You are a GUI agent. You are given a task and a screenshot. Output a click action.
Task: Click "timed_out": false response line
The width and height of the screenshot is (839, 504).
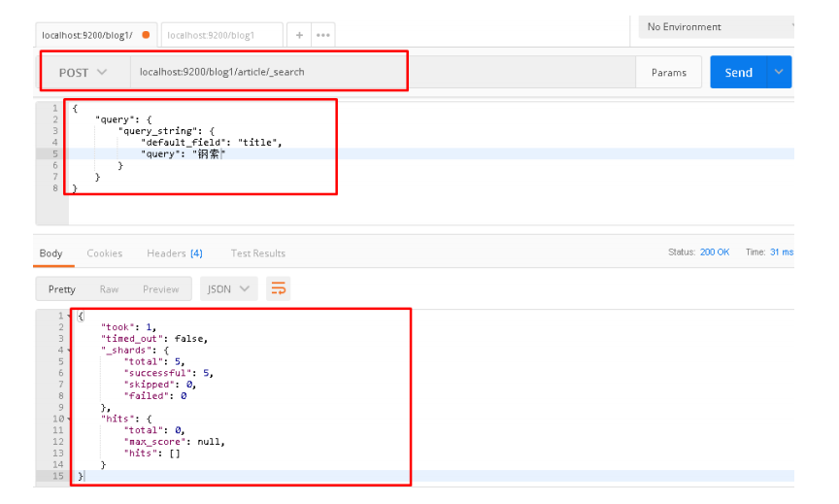[x=154, y=339]
